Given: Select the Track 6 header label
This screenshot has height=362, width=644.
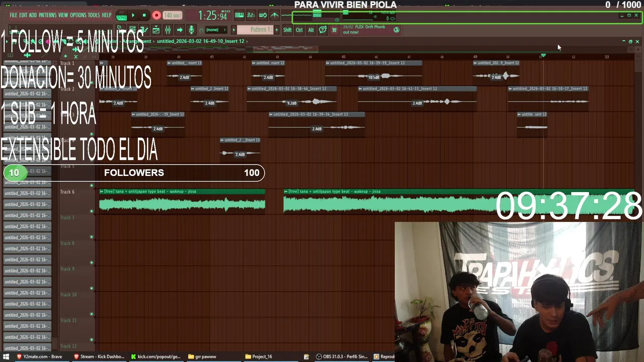Looking at the screenshot, I should [67, 192].
